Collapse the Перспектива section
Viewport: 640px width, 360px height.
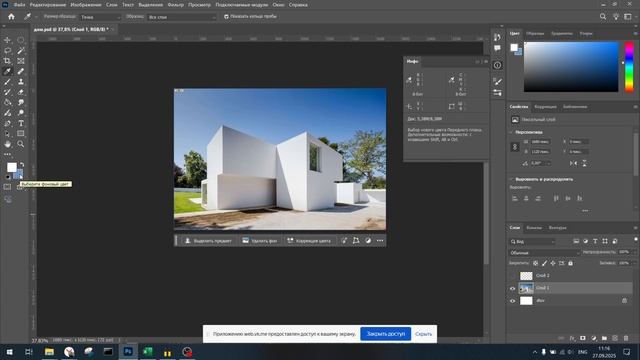(511, 132)
